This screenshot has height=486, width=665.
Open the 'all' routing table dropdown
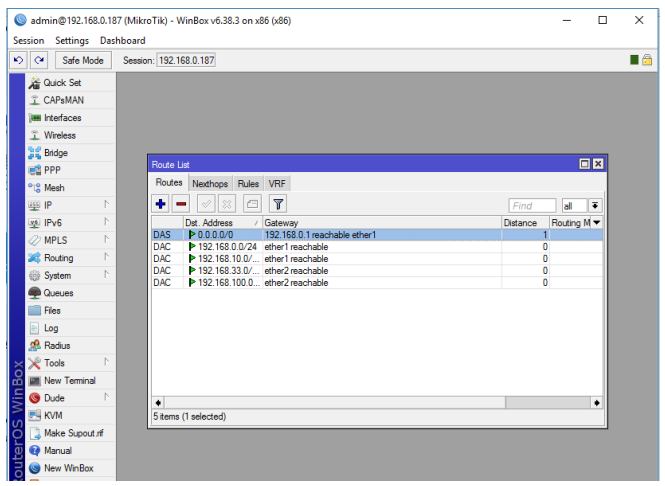[595, 206]
